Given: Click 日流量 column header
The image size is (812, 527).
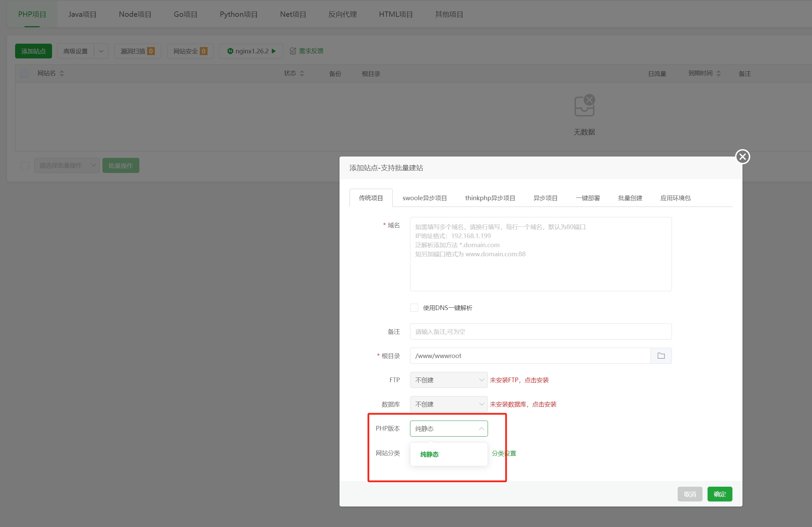Looking at the screenshot, I should pos(657,74).
